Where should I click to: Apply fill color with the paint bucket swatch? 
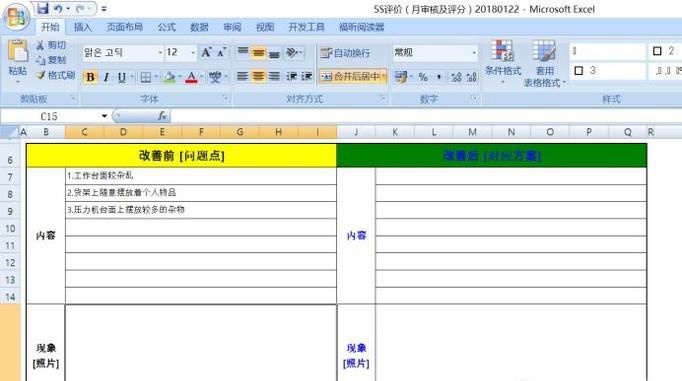[x=169, y=77]
